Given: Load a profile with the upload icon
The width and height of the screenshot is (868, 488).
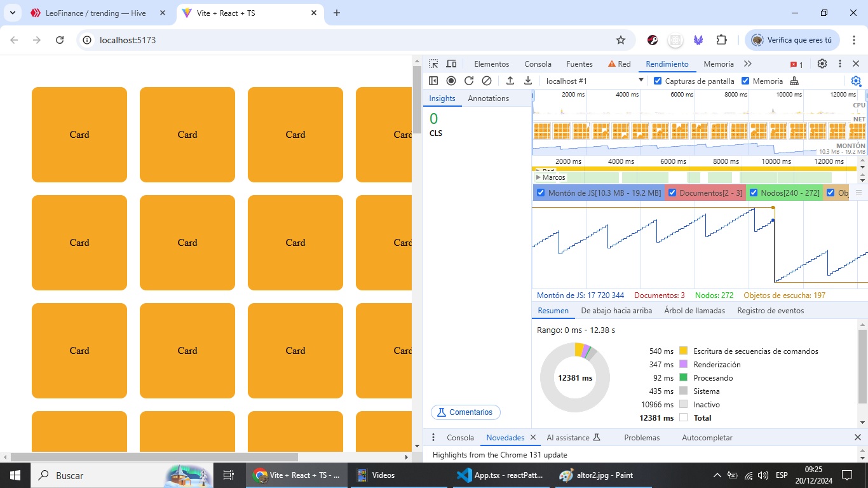Looking at the screenshot, I should tap(510, 81).
